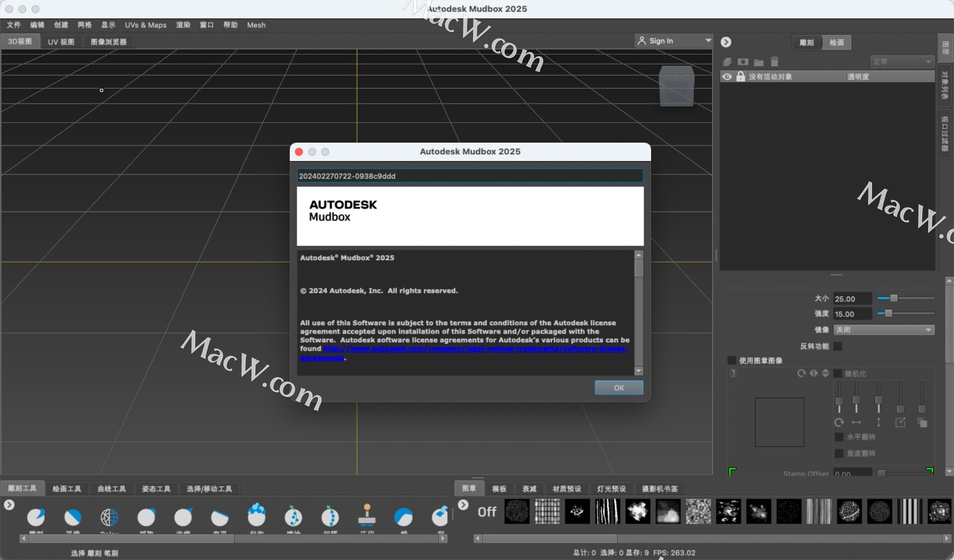954x560 pixels.
Task: Open the Mesh menu
Action: [x=256, y=25]
